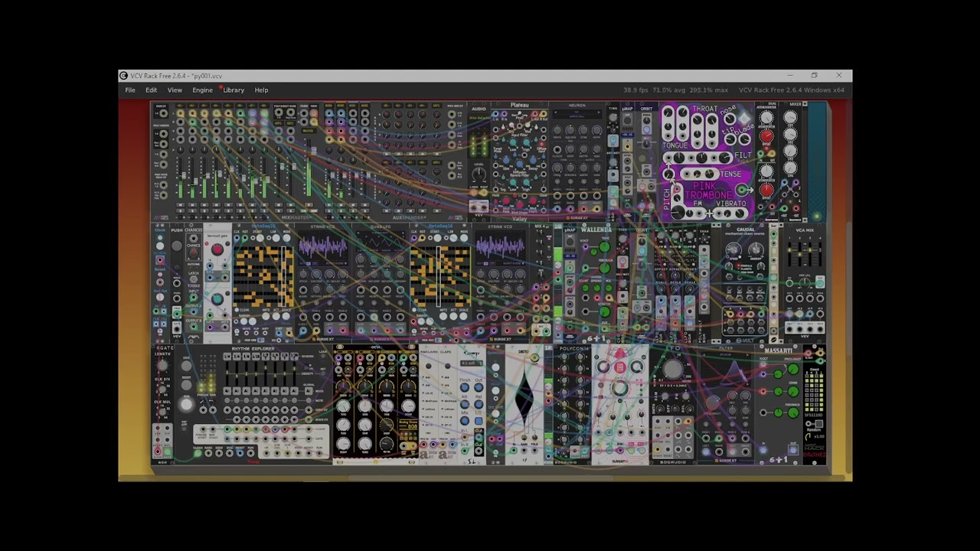The width and height of the screenshot is (980, 551).
Task: Click the ENERGY knob on Caudal module
Action: coord(756,250)
